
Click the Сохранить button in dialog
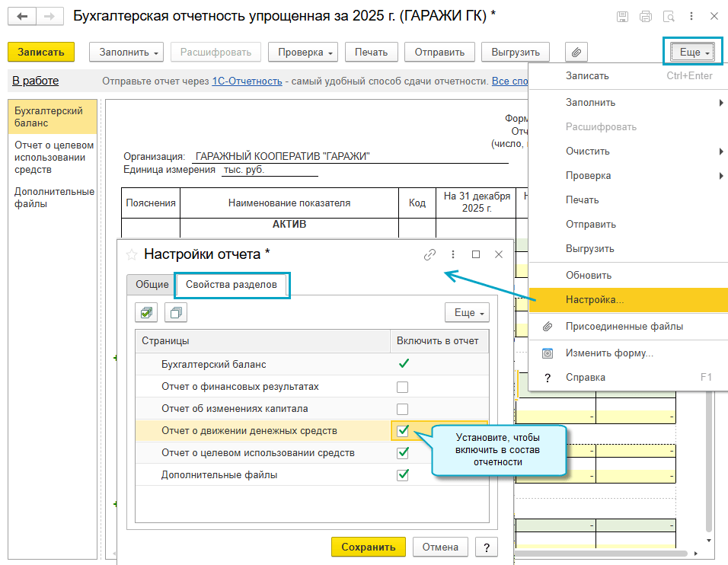tap(368, 547)
